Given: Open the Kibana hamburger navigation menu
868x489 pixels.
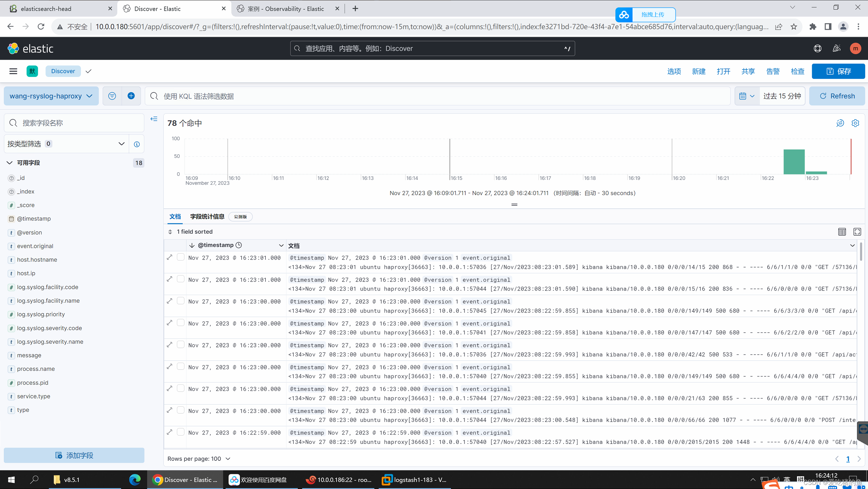Looking at the screenshot, I should 13,71.
